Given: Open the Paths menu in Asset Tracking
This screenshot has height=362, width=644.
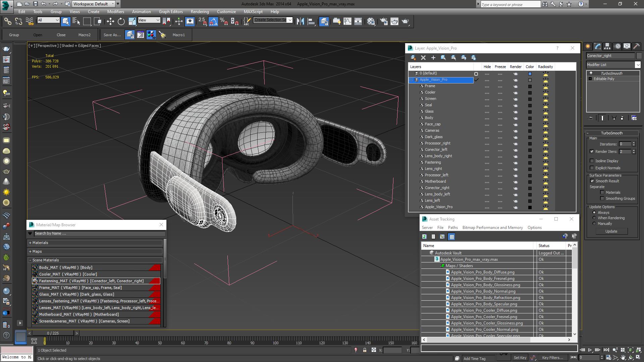Looking at the screenshot, I should [452, 228].
